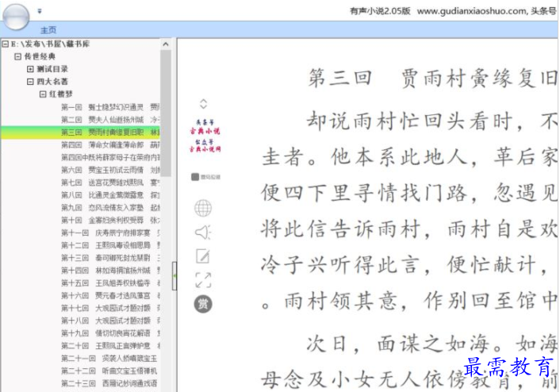Open chapter 第八回 比通灵金莺微露意
Viewport: 560px width, 392px height.
tap(110, 195)
